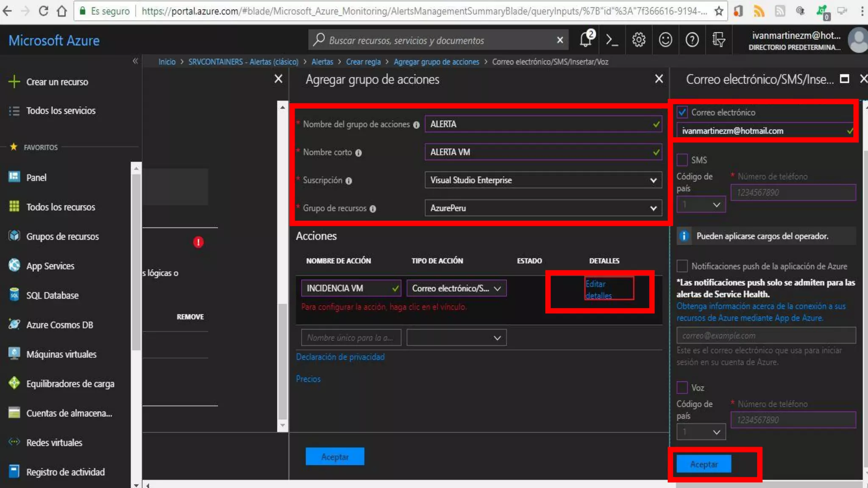Open the directory and subscription filter icon
This screenshot has width=868, height=488.
point(719,40)
